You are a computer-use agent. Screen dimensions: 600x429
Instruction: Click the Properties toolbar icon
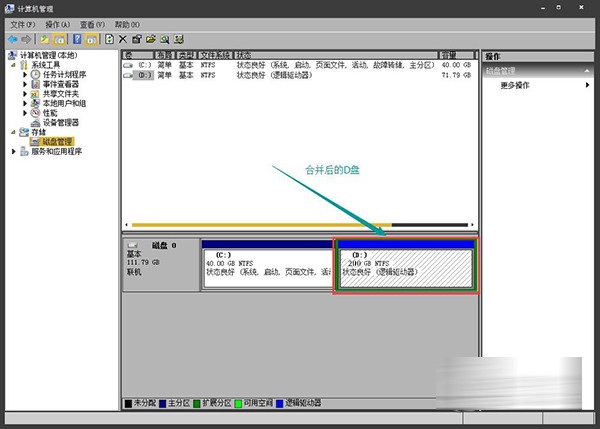click(137, 39)
